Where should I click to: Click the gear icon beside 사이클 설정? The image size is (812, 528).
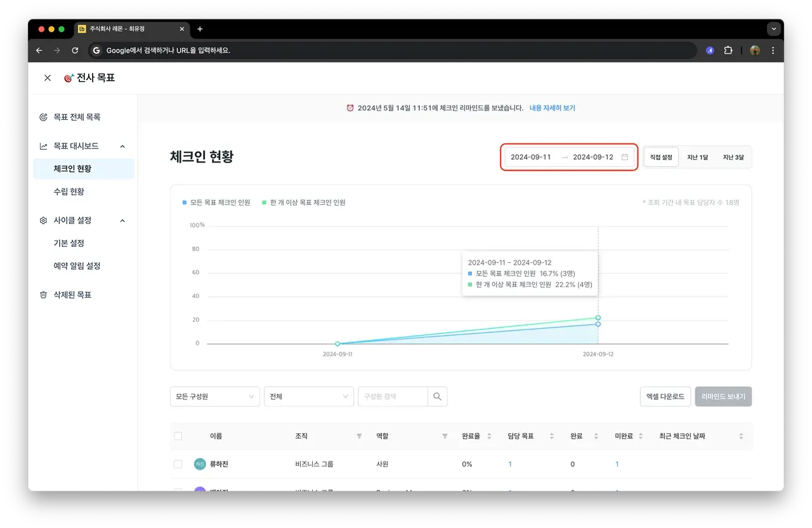pyautogui.click(x=43, y=221)
